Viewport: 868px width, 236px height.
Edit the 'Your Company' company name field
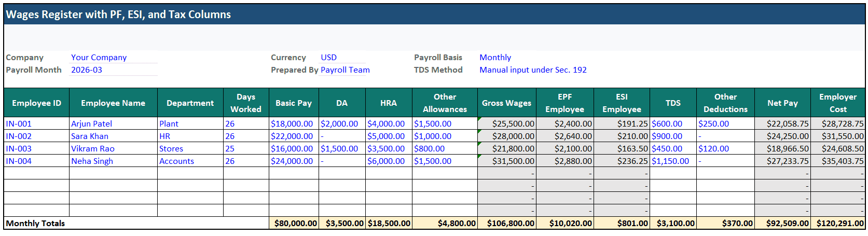114,57
